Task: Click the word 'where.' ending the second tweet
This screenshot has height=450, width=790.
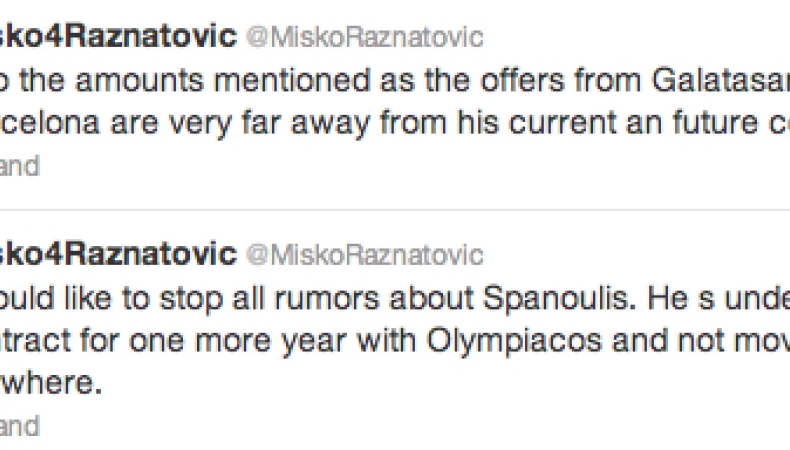Action: tap(51, 383)
